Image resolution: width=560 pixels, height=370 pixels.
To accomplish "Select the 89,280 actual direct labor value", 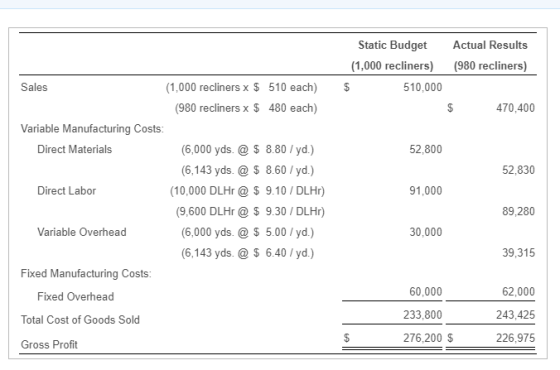I will 519,211.
